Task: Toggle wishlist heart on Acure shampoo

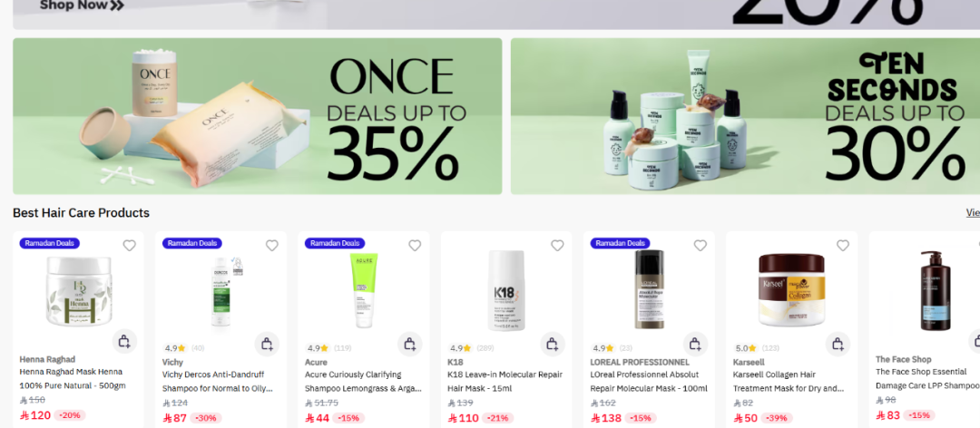Action: point(415,246)
